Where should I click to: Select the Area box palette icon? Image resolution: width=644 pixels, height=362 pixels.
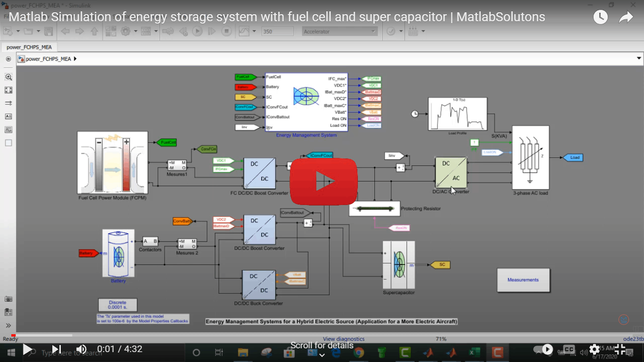[x=8, y=143]
